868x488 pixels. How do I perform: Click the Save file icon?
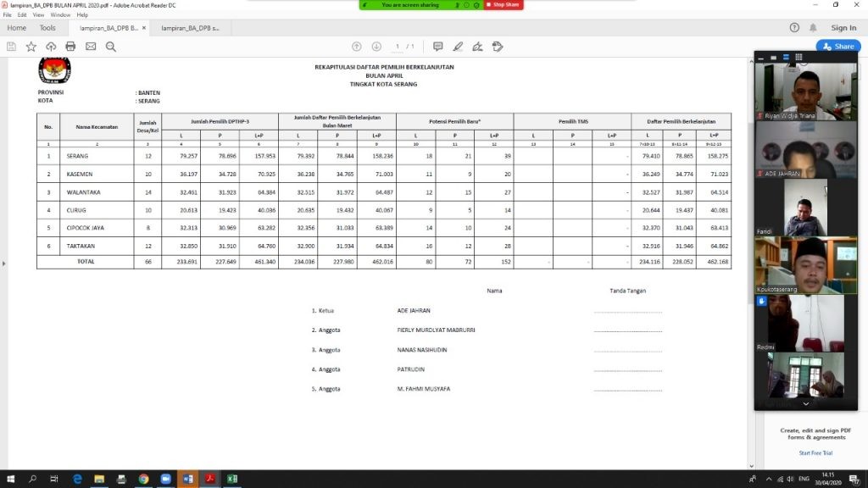click(11, 47)
